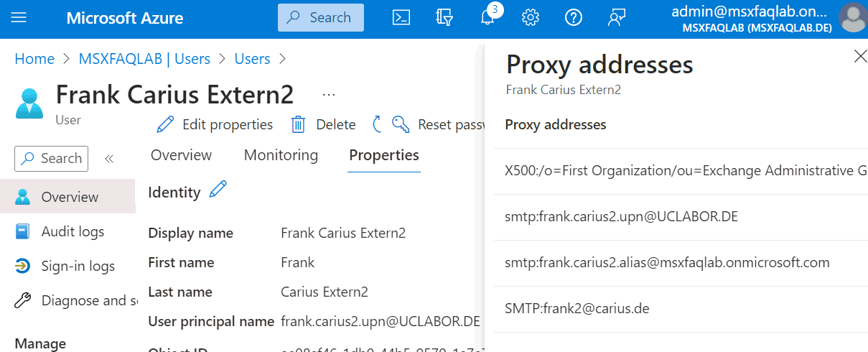Click the Diagnose wrench icon
868x352 pixels.
pos(23,300)
